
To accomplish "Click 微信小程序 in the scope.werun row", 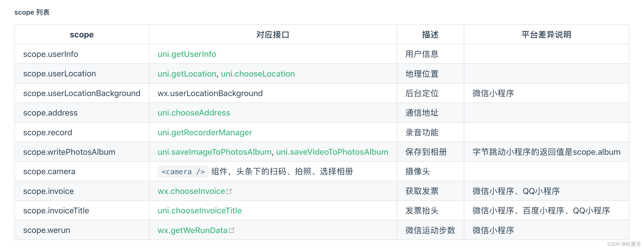I will click(x=493, y=230).
